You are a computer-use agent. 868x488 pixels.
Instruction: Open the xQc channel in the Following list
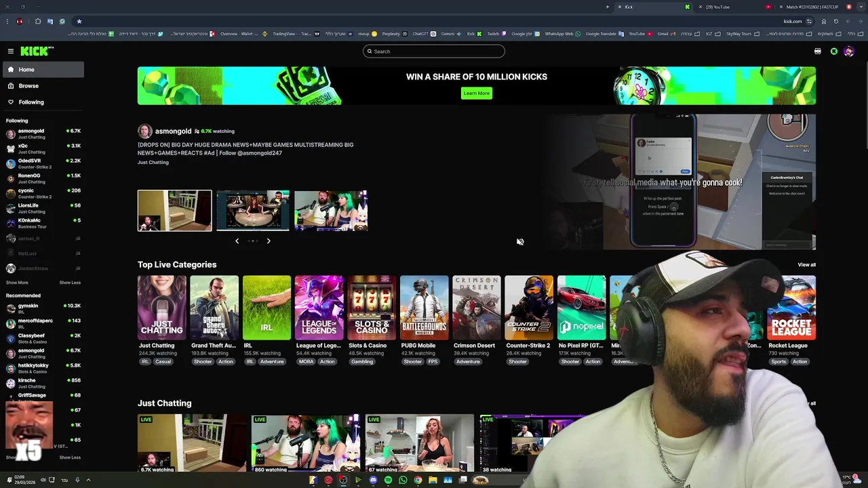pyautogui.click(x=43, y=148)
